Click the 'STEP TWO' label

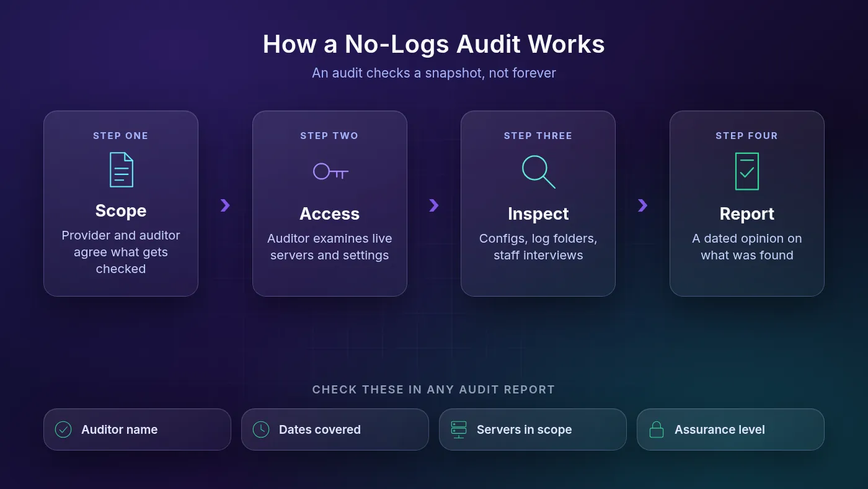(330, 136)
